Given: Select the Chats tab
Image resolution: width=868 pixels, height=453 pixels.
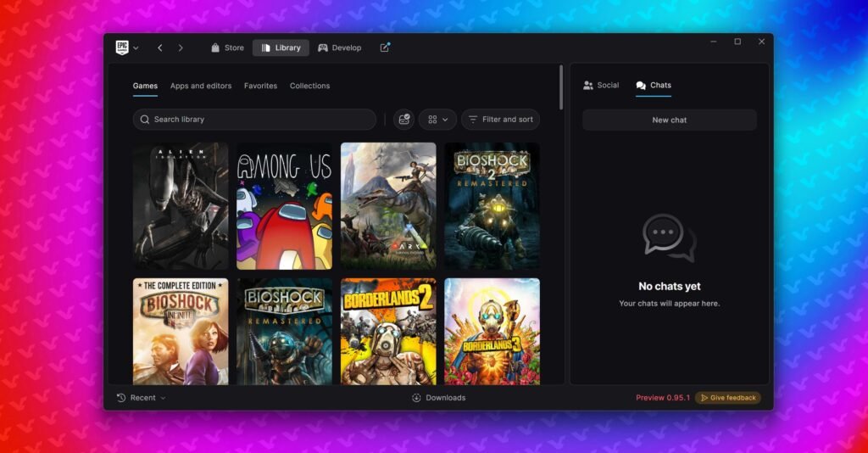Looking at the screenshot, I should [654, 86].
